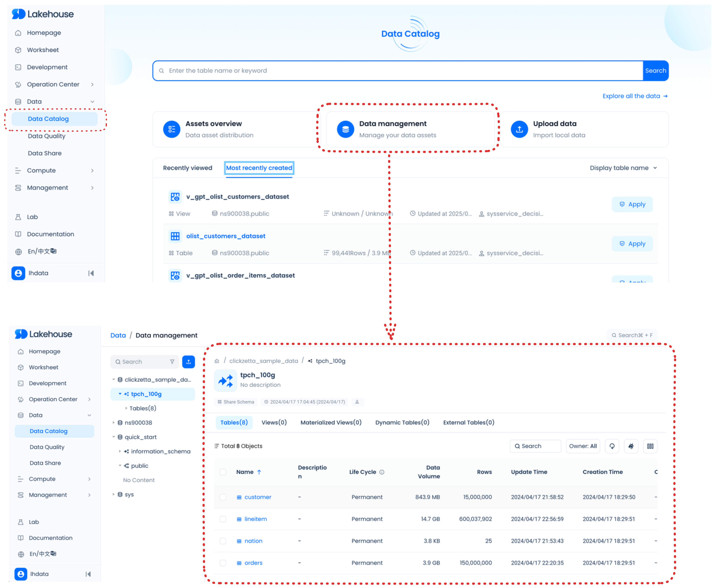Viewport: 716px width, 588px height.
Task: Click the blue upload icon beside sidebar search
Action: click(x=188, y=361)
